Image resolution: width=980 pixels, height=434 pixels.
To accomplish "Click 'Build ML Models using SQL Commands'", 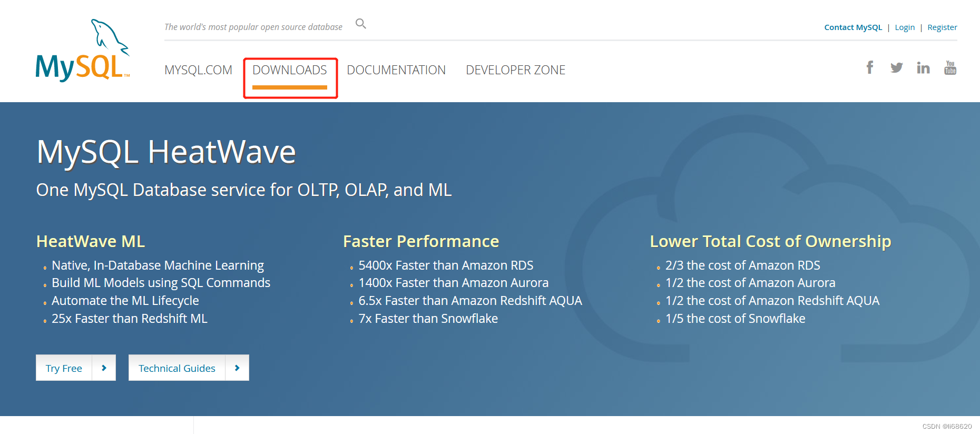I will (x=161, y=283).
